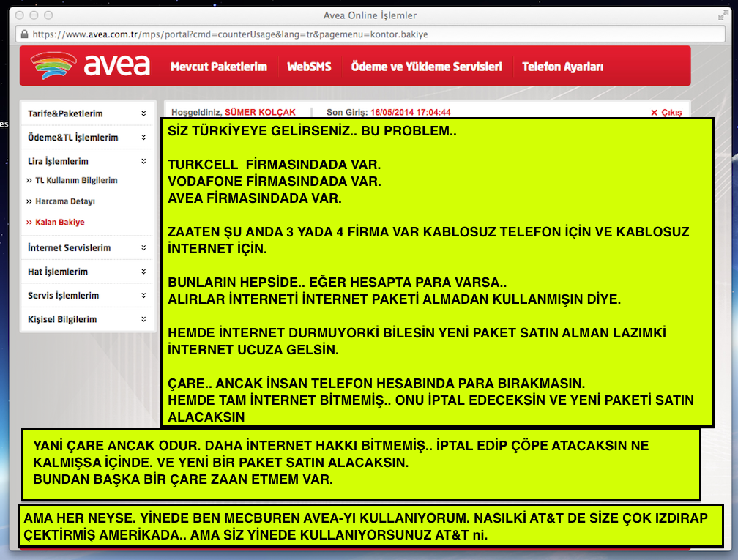738x560 pixels.
Task: Click the URL address field
Action: [x=370, y=34]
